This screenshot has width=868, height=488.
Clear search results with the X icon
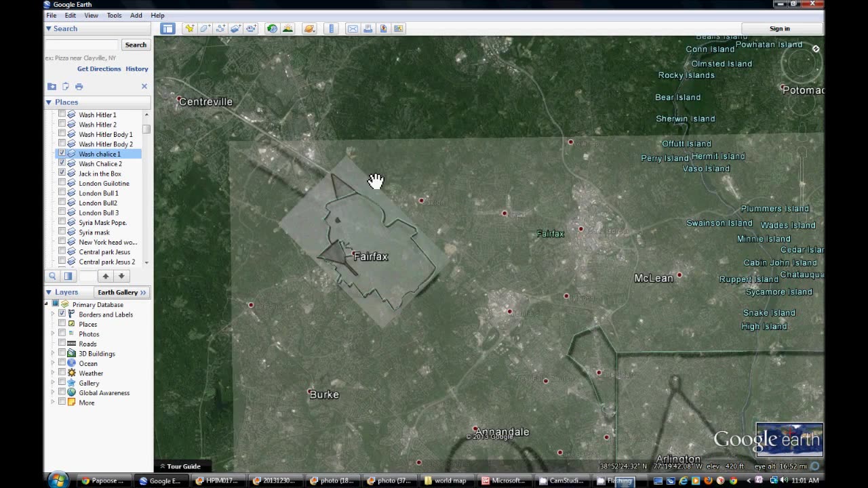tap(144, 86)
